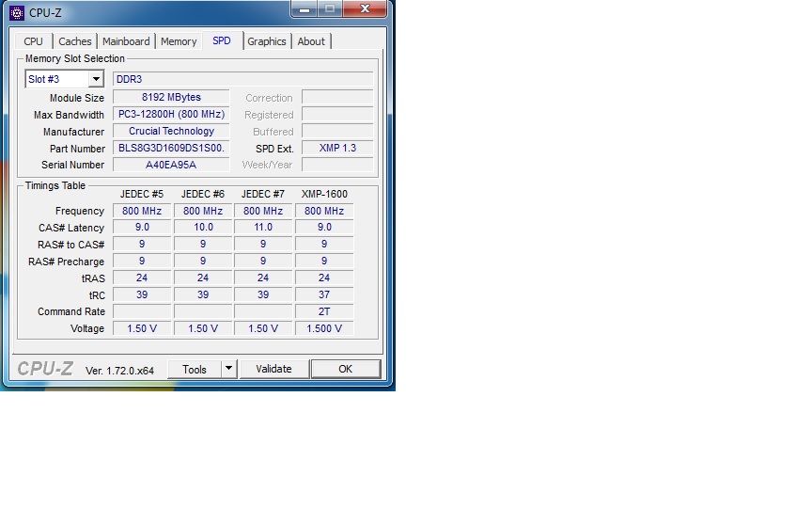Image resolution: width=812 pixels, height=508 pixels.
Task: Close the CPU-Z window
Action: click(x=365, y=9)
